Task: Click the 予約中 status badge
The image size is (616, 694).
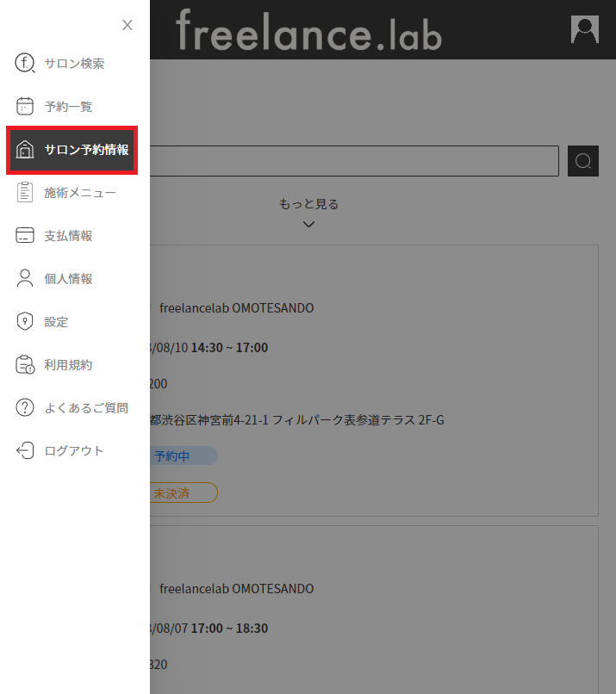Action: pos(182,456)
